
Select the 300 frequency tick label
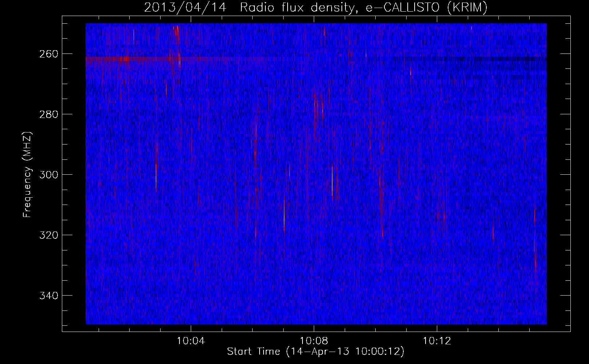[x=49, y=175]
